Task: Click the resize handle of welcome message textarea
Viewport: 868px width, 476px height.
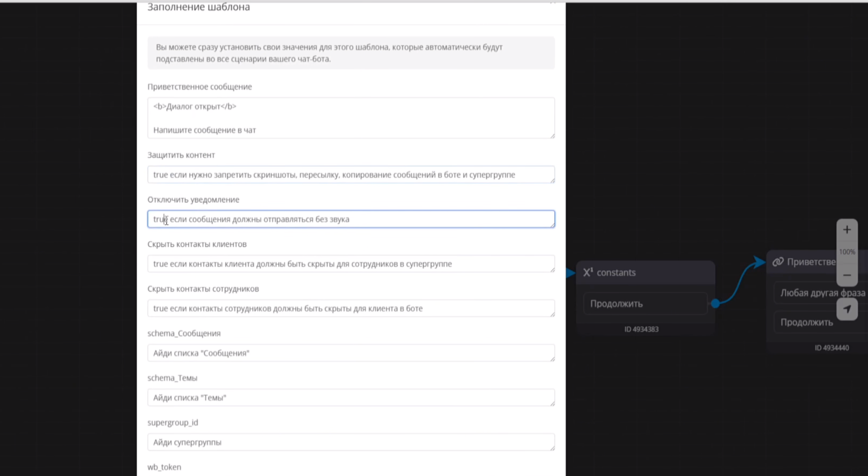Action: [x=552, y=136]
